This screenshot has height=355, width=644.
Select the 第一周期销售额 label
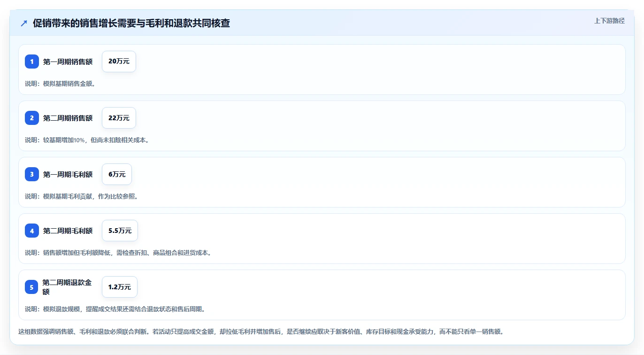click(x=68, y=62)
